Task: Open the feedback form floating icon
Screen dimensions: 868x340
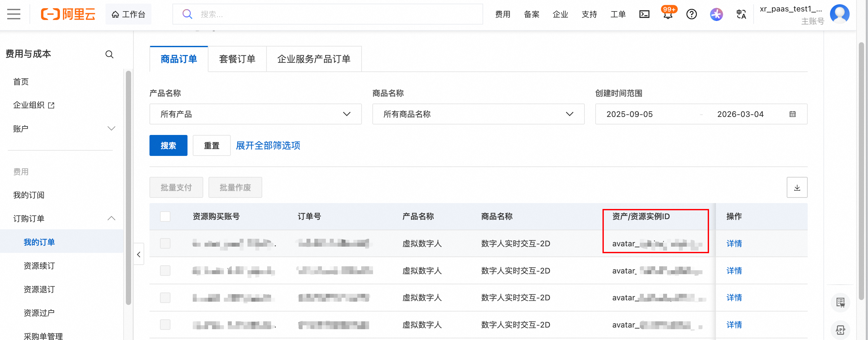Action: [840, 302]
